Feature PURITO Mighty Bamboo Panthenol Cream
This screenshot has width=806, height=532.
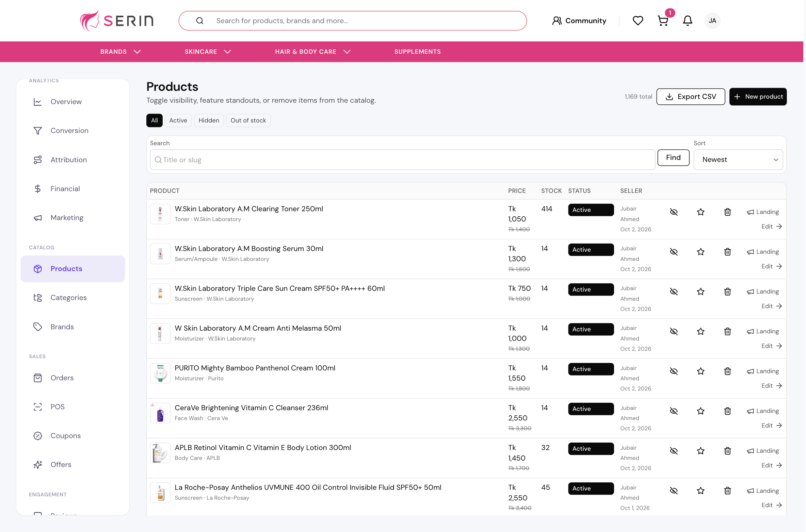[x=700, y=371]
